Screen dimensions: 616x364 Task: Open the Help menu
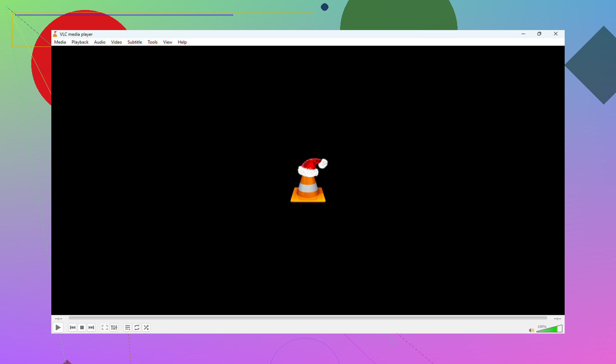pos(182,42)
